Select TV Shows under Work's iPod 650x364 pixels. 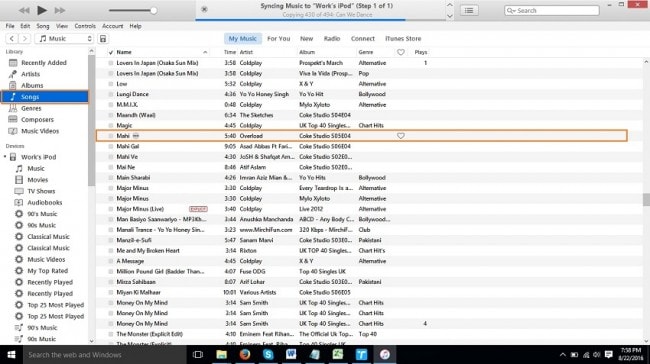(41, 191)
